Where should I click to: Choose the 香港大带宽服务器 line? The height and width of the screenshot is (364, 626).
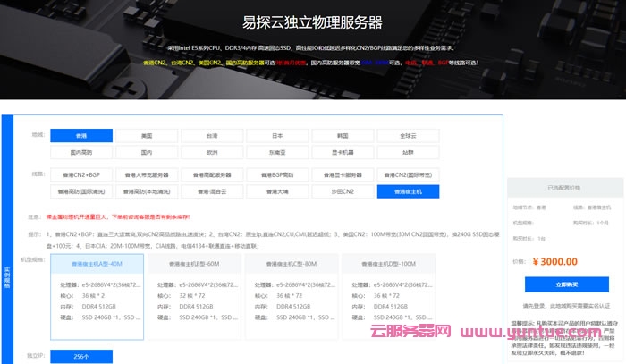[147, 174]
